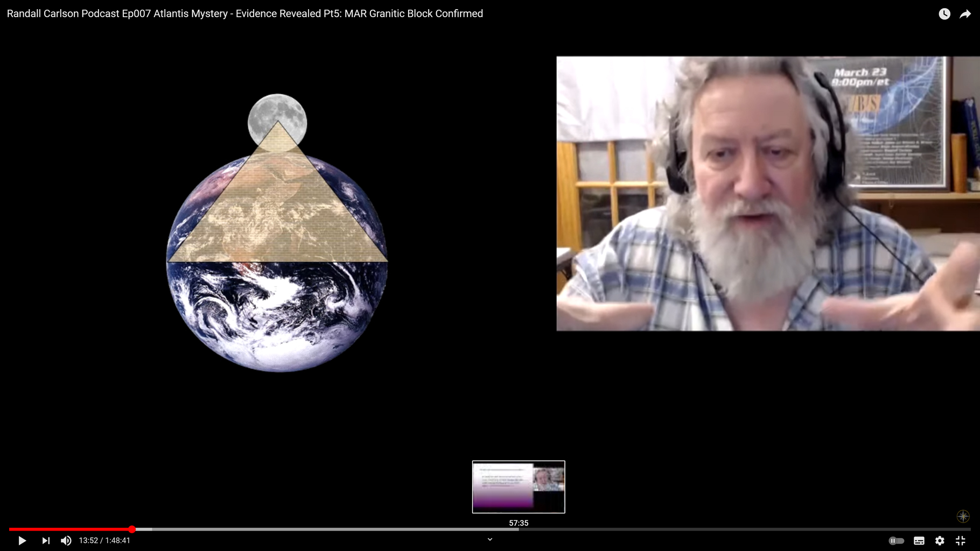Click the red played portion of timeline
Viewport: 980px width, 551px height.
pyautogui.click(x=70, y=529)
